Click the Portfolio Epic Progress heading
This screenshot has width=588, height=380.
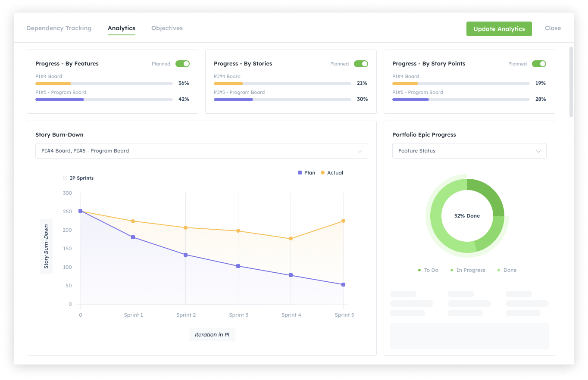coord(424,135)
